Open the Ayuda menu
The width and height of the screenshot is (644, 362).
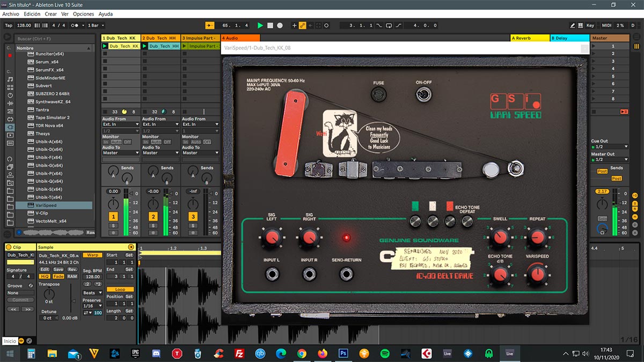tap(106, 14)
